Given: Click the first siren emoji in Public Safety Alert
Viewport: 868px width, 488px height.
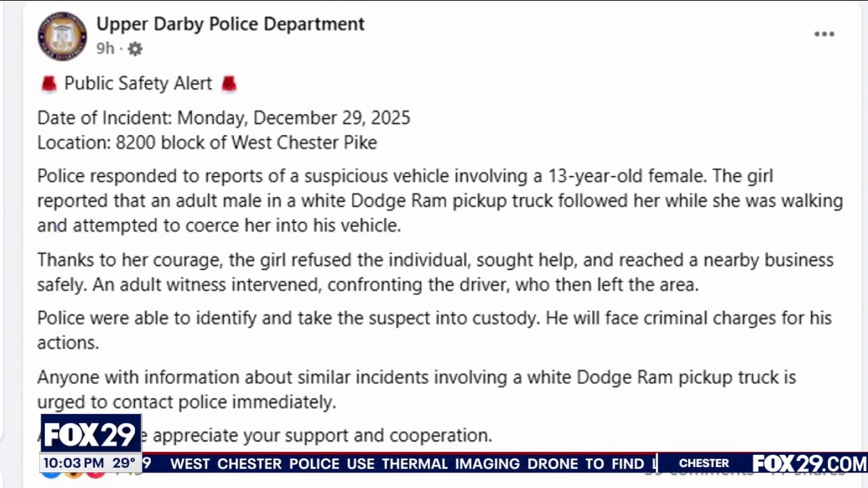Looking at the screenshot, I should 47,83.
